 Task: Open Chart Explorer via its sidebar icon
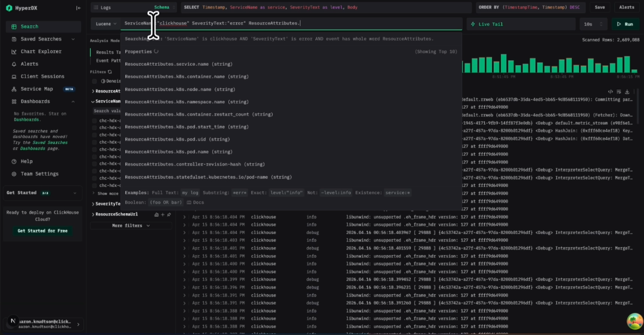pos(14,51)
